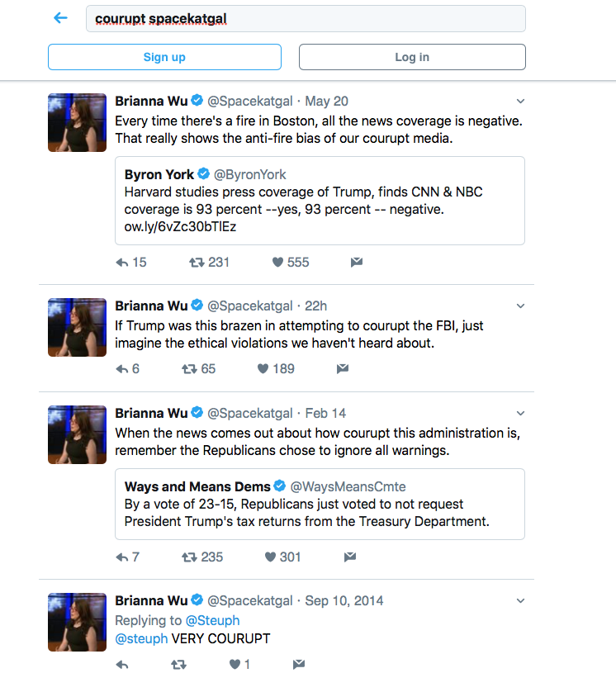Open the @Steuph profile link
The height and width of the screenshot is (692, 616).
(x=213, y=620)
